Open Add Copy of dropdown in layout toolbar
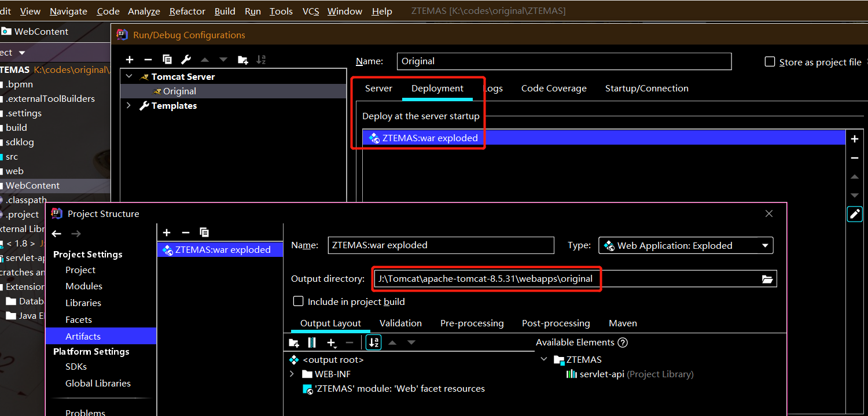Screen dimensions: 868x416 point(332,343)
